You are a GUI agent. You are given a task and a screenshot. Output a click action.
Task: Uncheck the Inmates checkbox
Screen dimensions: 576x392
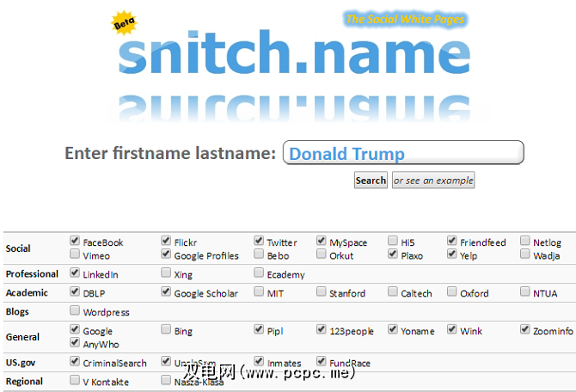tap(259, 361)
